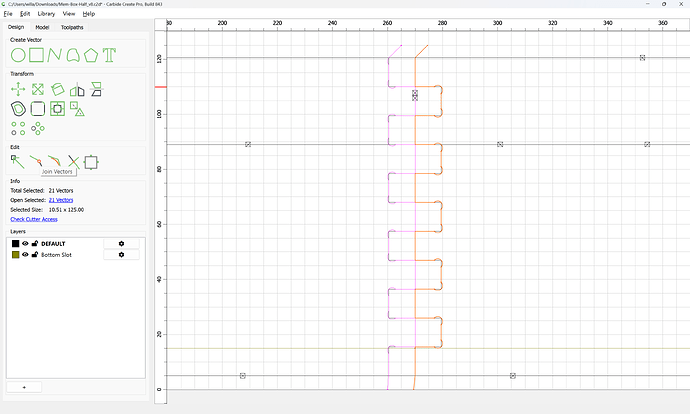Open the File menu
Viewport: 690px width, 414px height.
(8, 14)
